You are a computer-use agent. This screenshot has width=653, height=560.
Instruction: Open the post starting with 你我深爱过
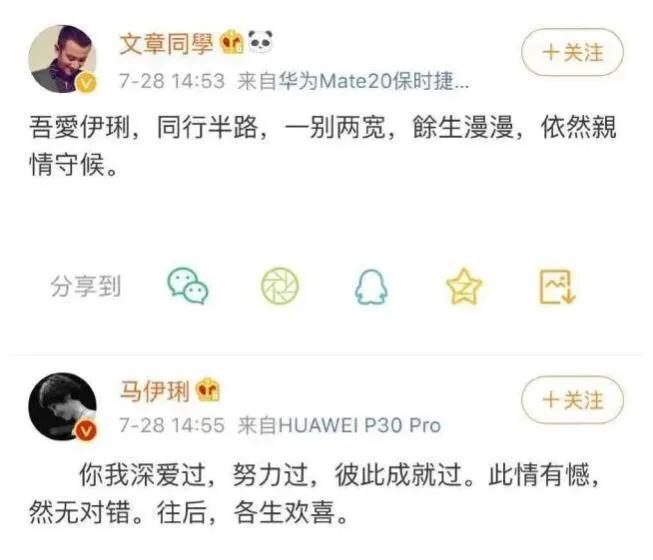(x=314, y=493)
